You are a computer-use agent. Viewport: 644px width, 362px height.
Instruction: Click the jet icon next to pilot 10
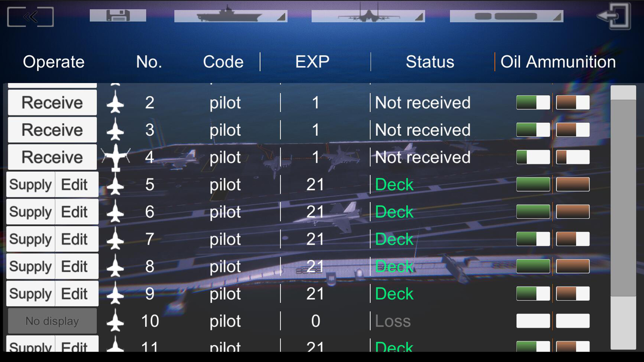[116, 321]
